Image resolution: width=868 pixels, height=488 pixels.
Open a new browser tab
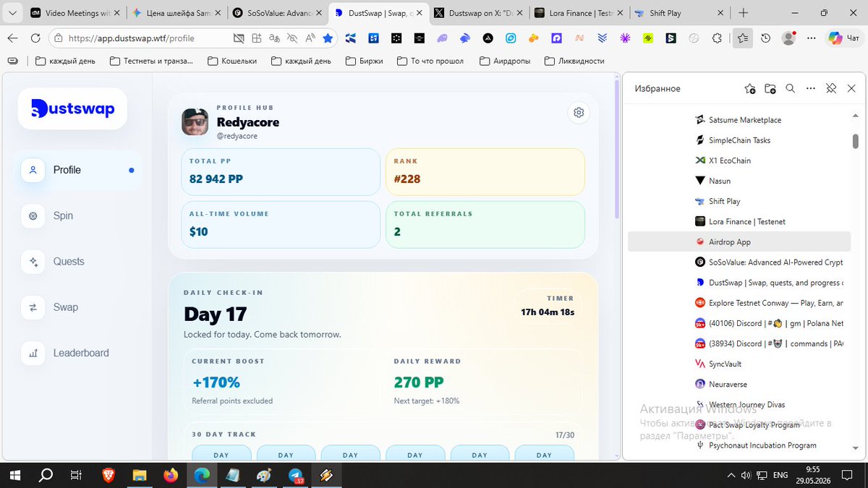pyautogui.click(x=744, y=13)
